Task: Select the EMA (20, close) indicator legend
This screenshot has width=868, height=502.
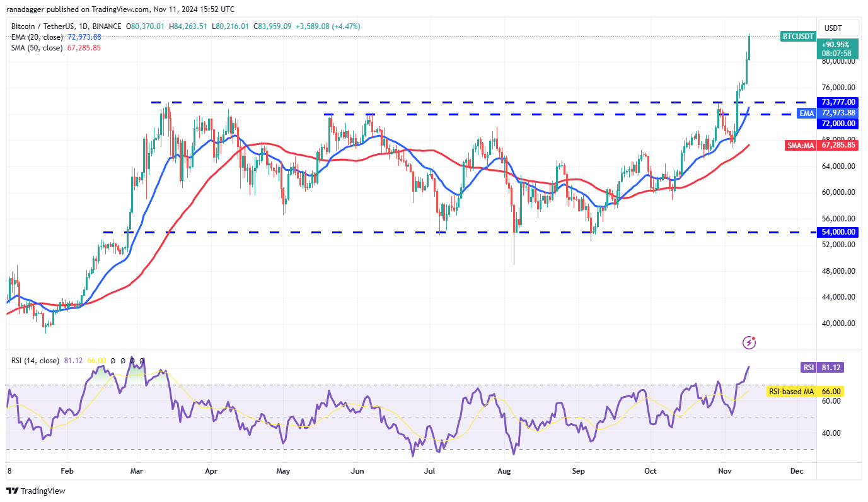Action: pyautogui.click(x=37, y=37)
